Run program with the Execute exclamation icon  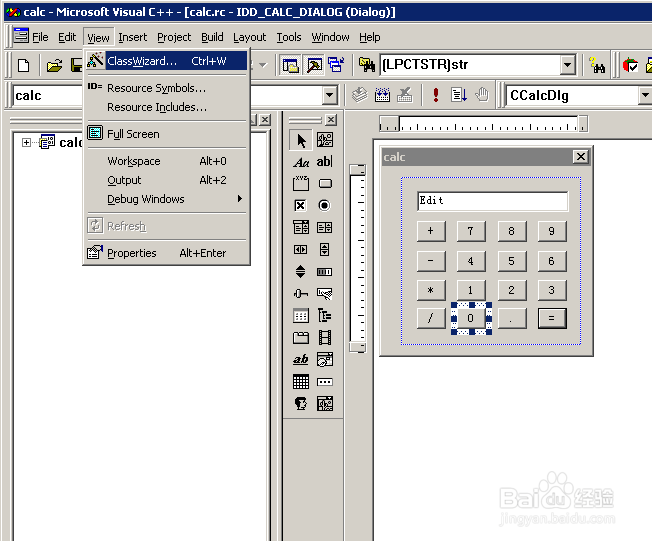(435, 95)
